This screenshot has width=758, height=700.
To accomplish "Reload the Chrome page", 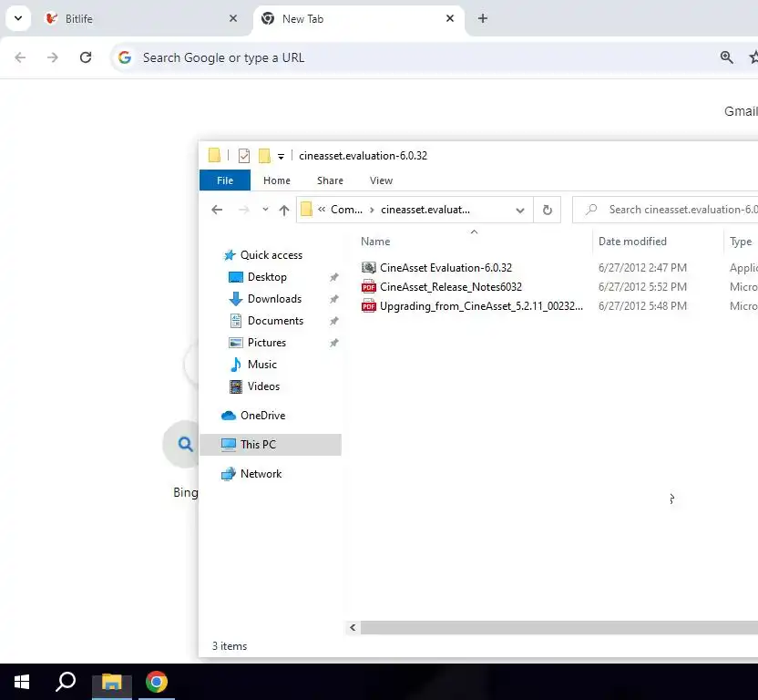I will coord(86,57).
